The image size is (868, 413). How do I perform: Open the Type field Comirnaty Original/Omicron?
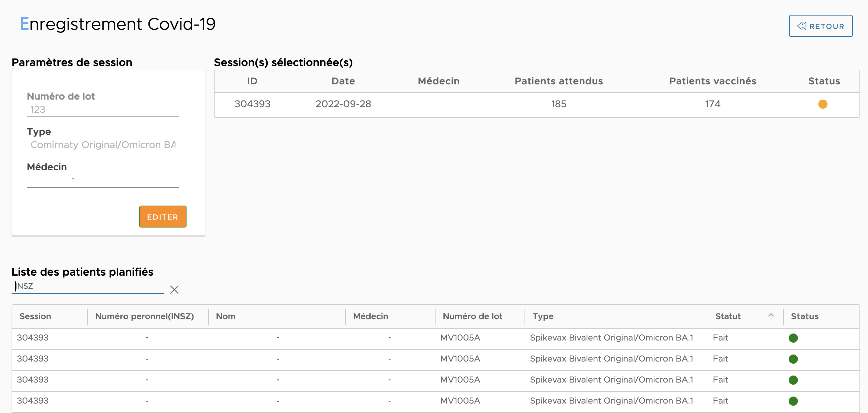[x=103, y=145]
